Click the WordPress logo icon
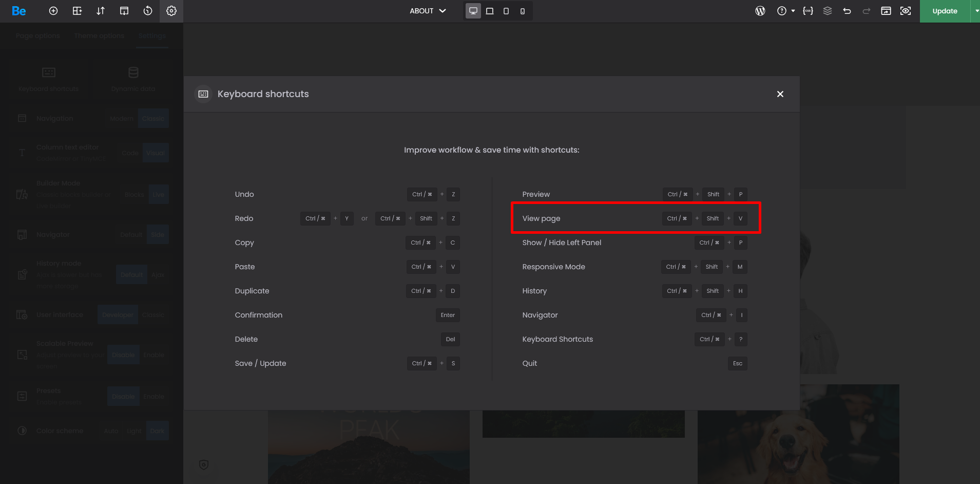 coord(760,11)
